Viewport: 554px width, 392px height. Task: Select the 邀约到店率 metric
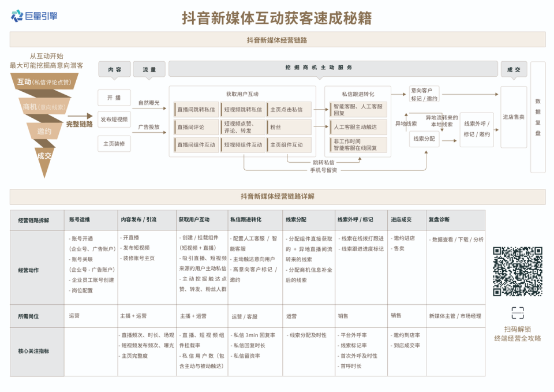(x=405, y=335)
